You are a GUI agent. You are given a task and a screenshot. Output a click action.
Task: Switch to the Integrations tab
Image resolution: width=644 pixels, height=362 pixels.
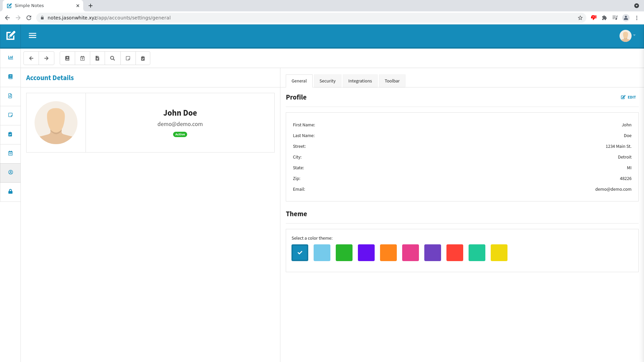(360, 81)
